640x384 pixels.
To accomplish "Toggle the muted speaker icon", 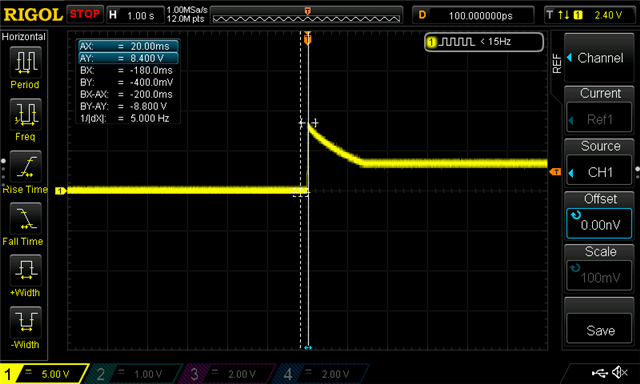I will (620, 372).
